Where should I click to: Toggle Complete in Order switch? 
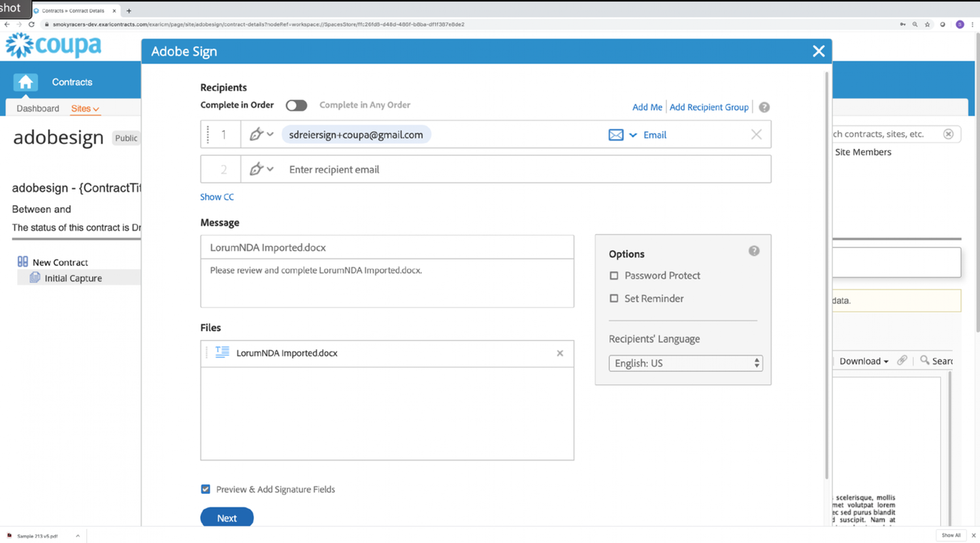(296, 105)
